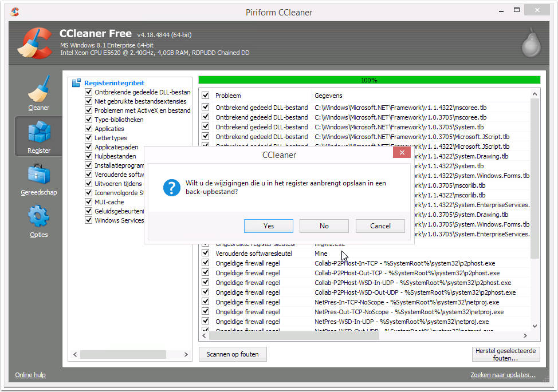Open the Cleaner section in the sidebar
The height and width of the screenshot is (392, 558).
click(38, 93)
